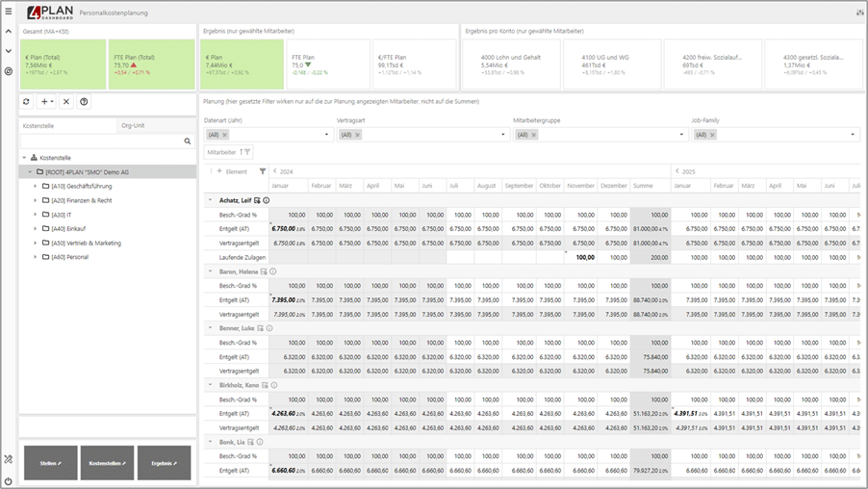The image size is (868, 489).
Task: Expand the [A10] Geschäftsführung tree node
Action: [x=35, y=186]
